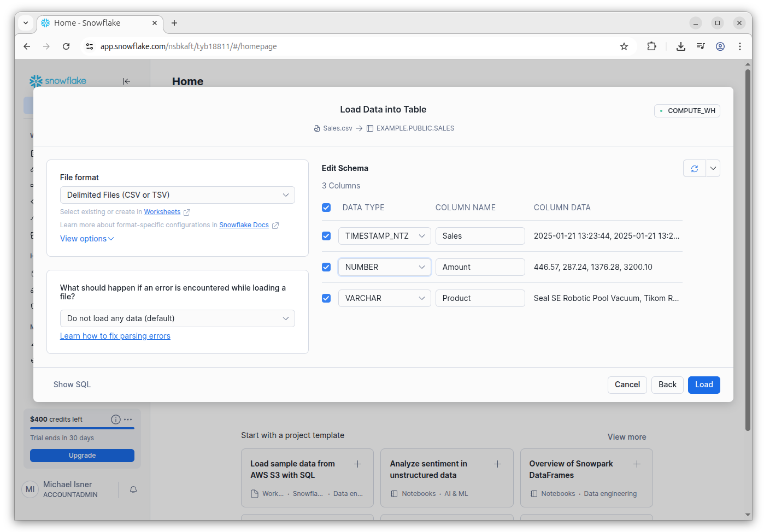Expand View options
The width and height of the screenshot is (764, 532).
pos(87,239)
